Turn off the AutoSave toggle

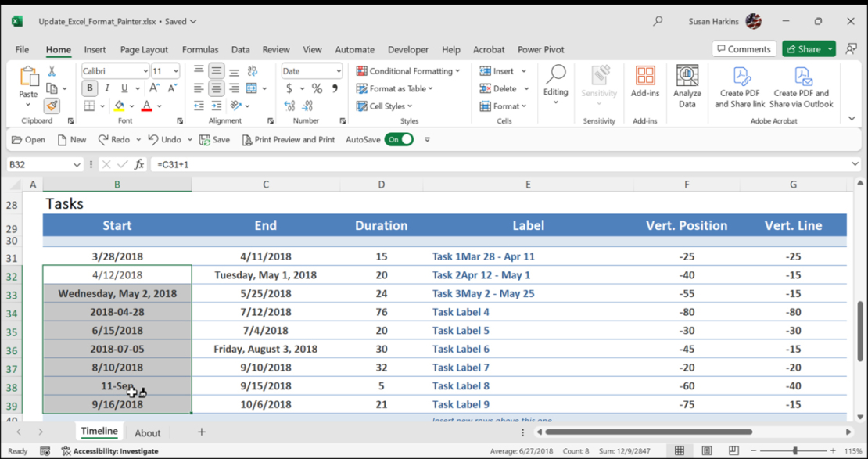(x=399, y=139)
